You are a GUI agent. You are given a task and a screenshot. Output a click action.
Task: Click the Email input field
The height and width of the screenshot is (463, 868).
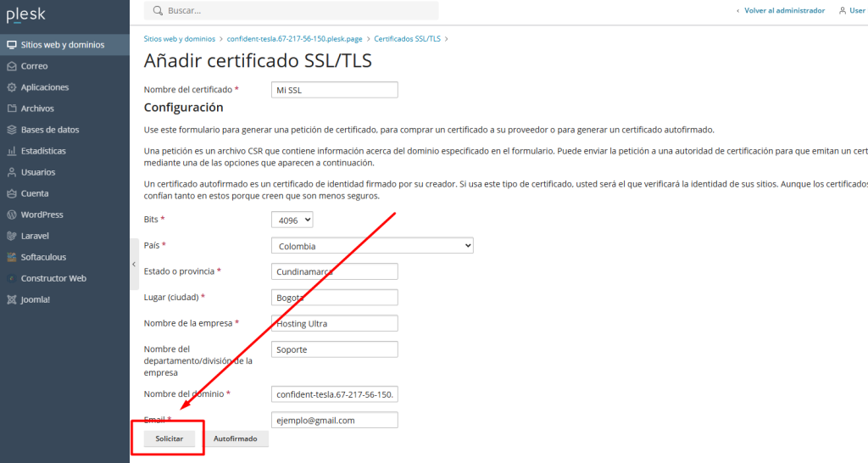335,420
